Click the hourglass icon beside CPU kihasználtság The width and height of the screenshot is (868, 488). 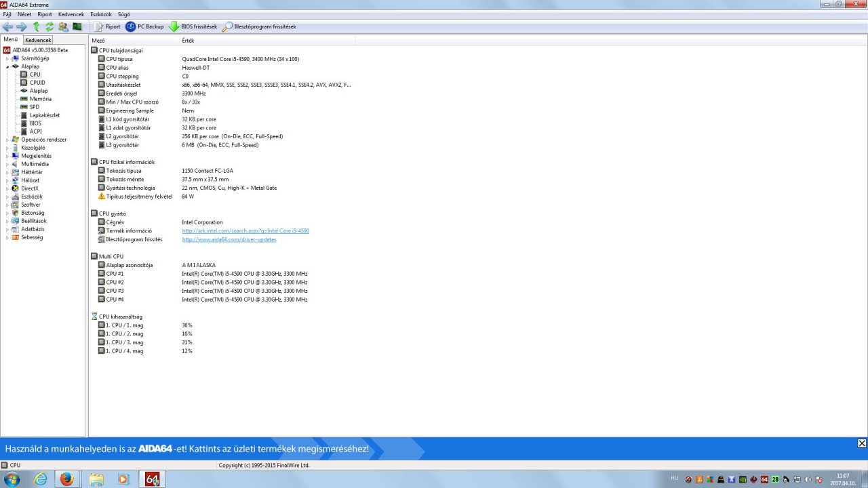click(94, 317)
